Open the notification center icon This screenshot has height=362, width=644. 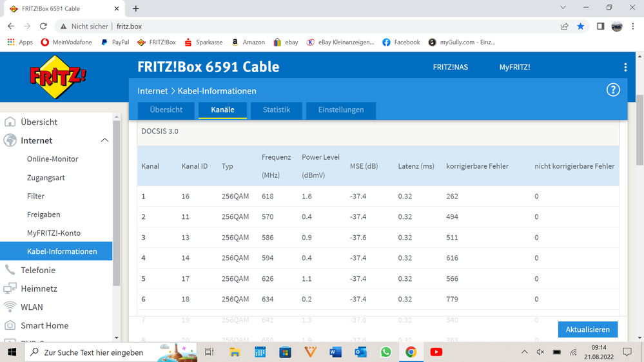point(627,352)
